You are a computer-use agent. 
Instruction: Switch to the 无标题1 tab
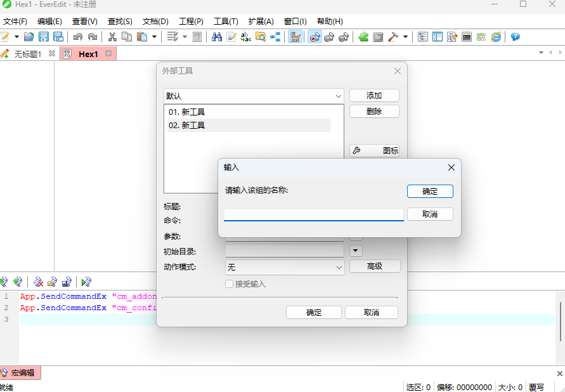[27, 54]
